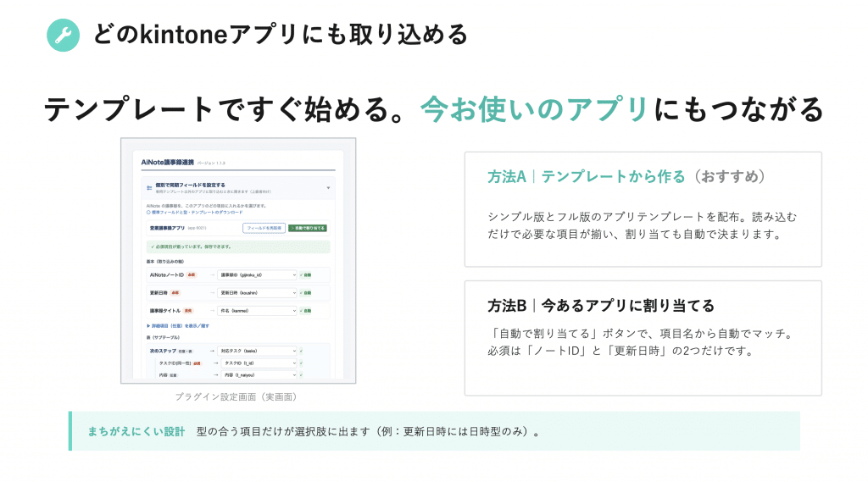Click the '方法B｜今あるアプリに割り当てる' heading
868x482 pixels.
point(601,306)
